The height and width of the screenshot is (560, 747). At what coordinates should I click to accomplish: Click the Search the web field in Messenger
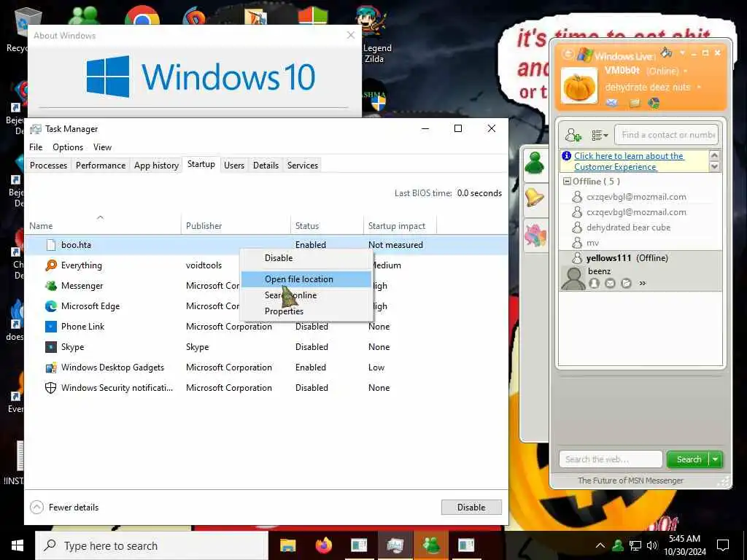coord(611,459)
